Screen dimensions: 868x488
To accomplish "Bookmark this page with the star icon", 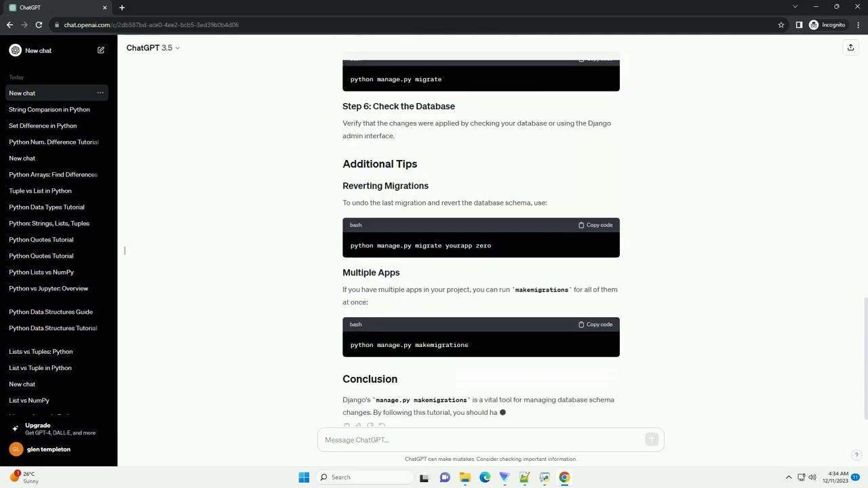I will [781, 25].
